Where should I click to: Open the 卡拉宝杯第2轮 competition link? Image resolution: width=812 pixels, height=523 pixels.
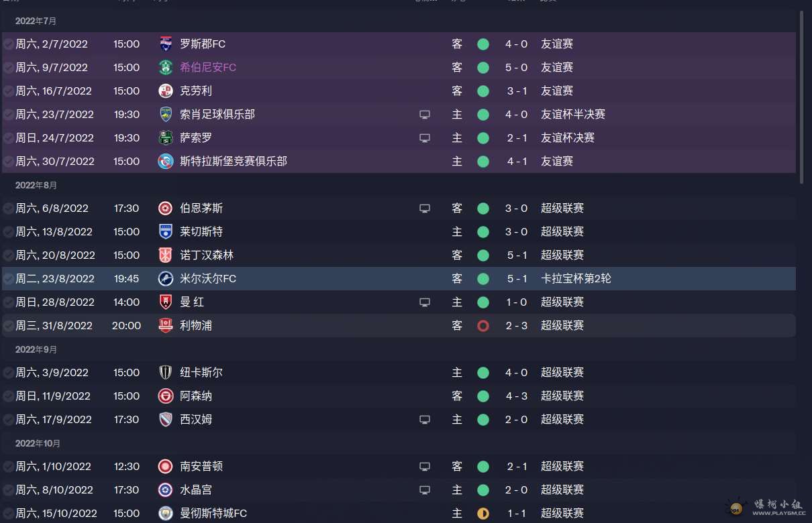[576, 279]
